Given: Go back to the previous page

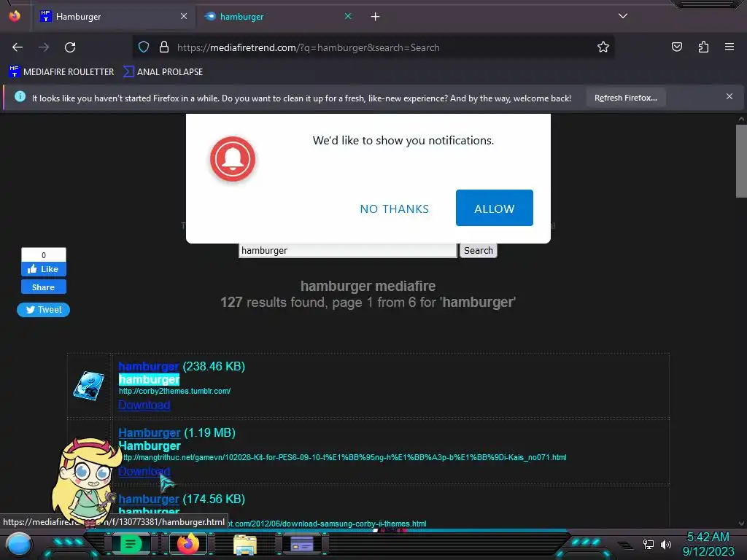Looking at the screenshot, I should click(18, 47).
